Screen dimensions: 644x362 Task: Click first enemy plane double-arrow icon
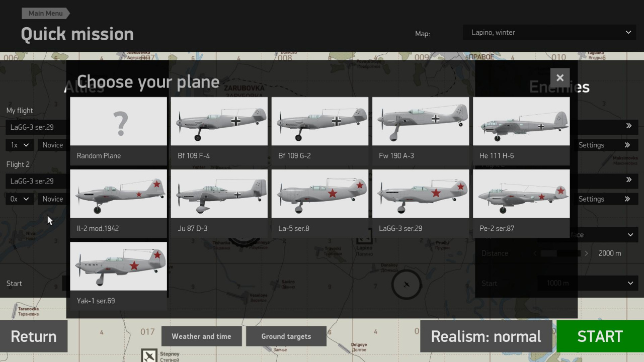628,126
